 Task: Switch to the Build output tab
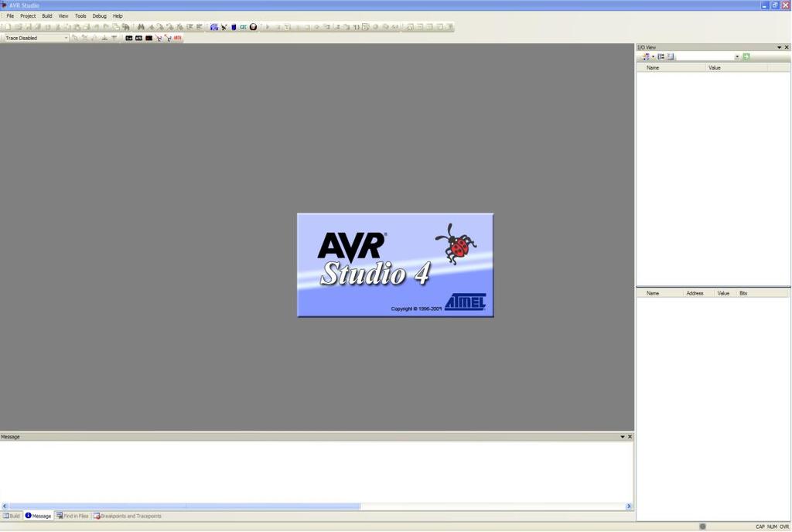(x=12, y=516)
